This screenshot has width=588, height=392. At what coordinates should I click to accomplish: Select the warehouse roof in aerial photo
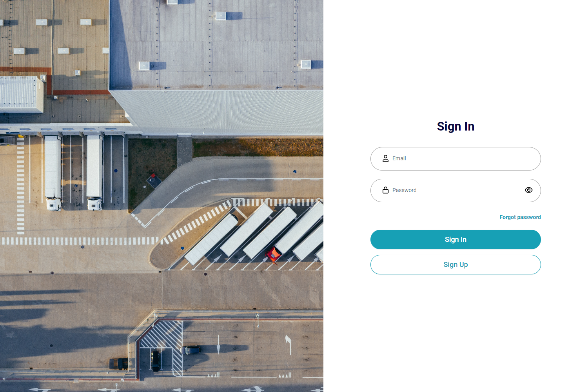point(216,45)
